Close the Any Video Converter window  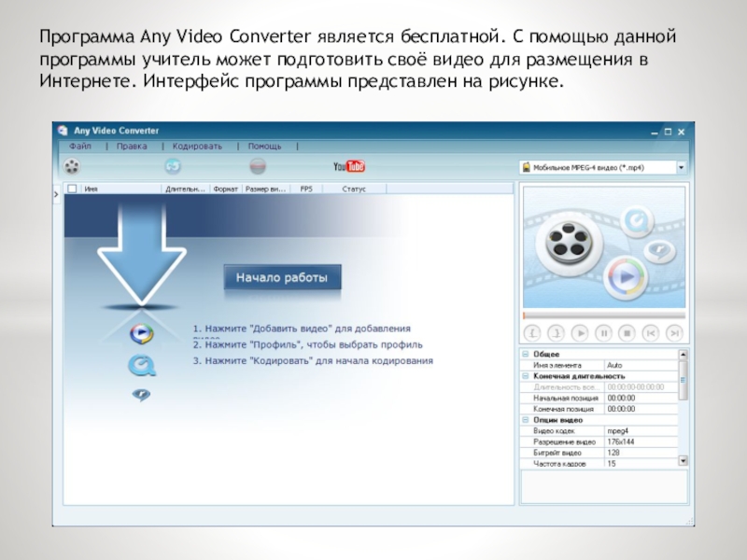point(682,132)
